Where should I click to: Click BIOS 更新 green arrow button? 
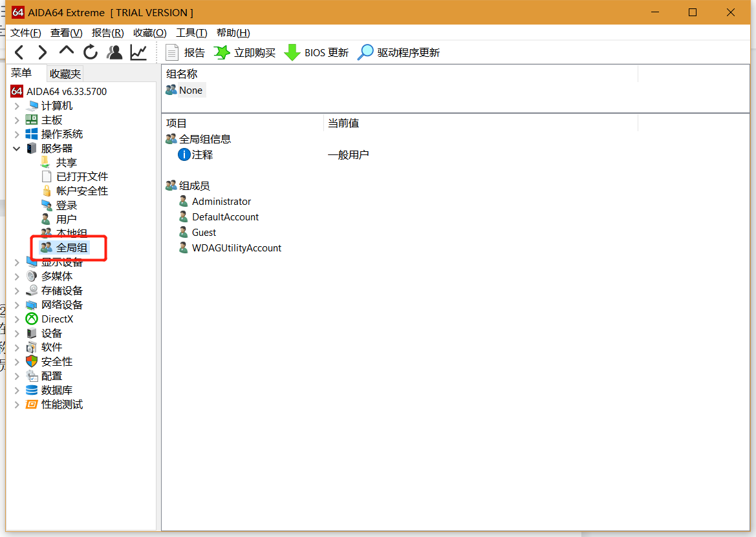316,52
